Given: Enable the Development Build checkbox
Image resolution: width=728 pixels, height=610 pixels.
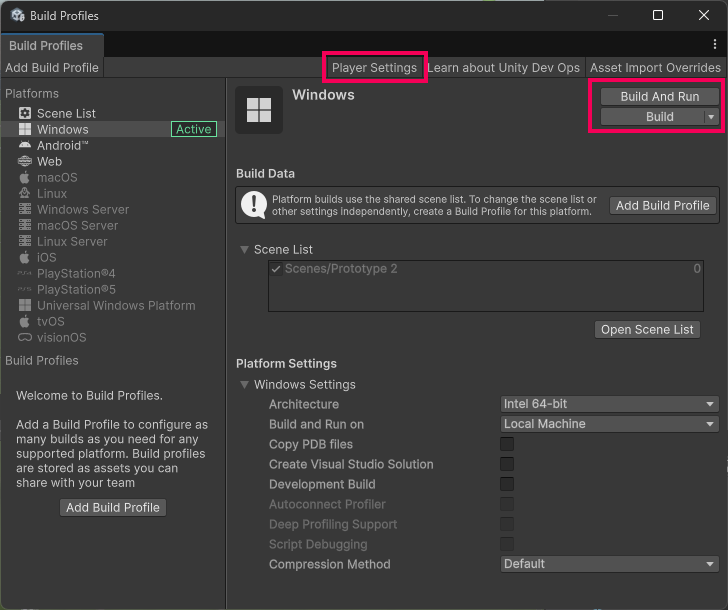Looking at the screenshot, I should (507, 484).
